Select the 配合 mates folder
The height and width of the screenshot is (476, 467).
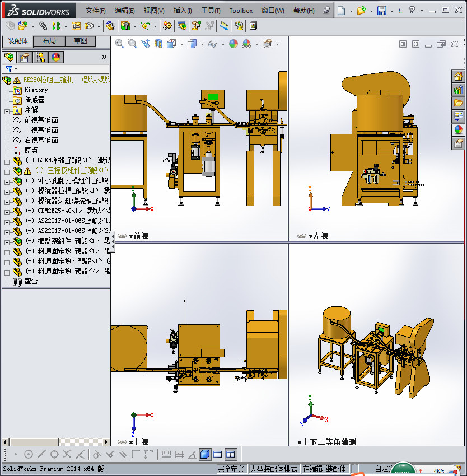pos(31,282)
